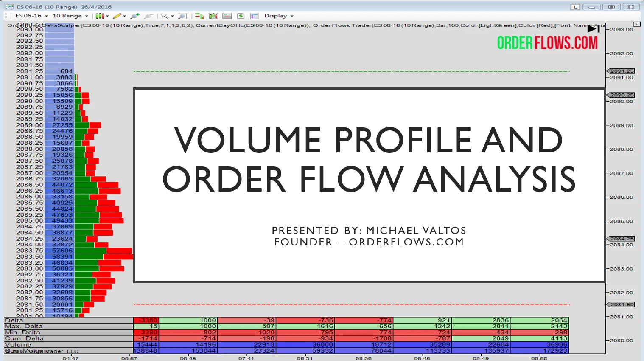Open the chart Properties icon
Screen dimensions: 644x361
[x=255, y=16]
